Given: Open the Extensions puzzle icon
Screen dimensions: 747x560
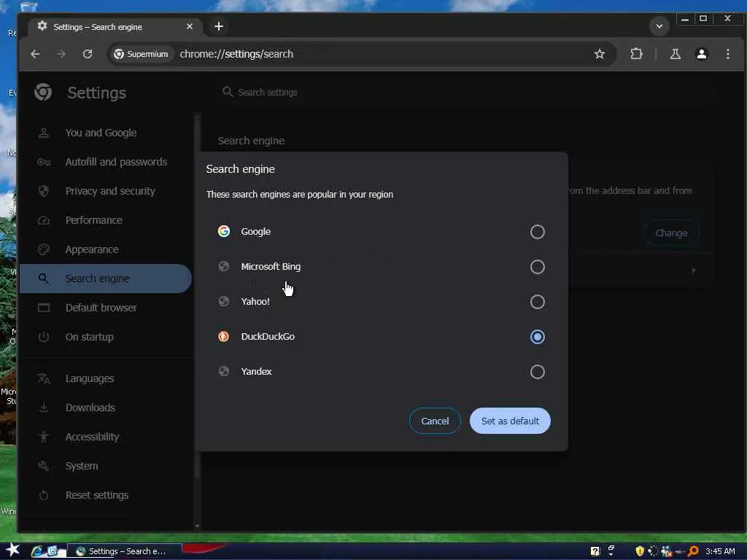Looking at the screenshot, I should pyautogui.click(x=636, y=54).
